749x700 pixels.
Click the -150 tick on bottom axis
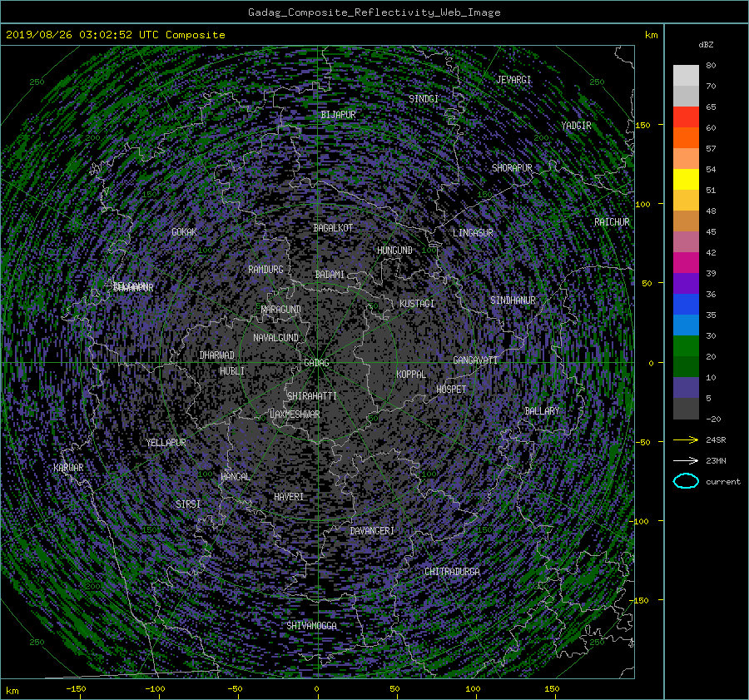76,689
